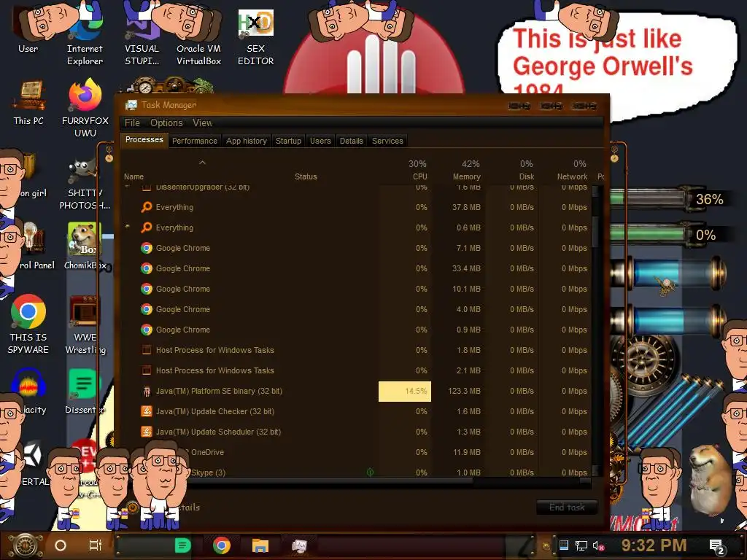Sort processes by the Network column header

click(x=565, y=170)
